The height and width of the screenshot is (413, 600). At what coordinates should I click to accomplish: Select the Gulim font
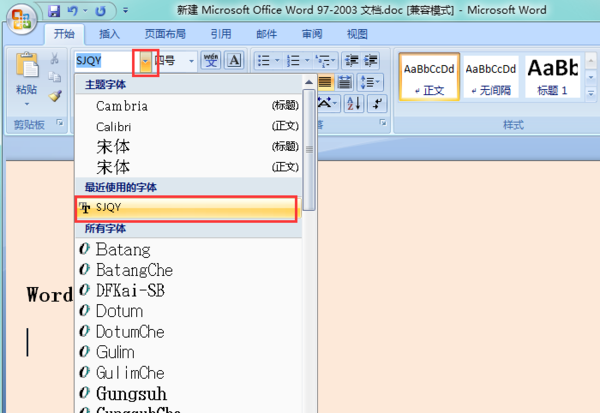(x=188, y=352)
